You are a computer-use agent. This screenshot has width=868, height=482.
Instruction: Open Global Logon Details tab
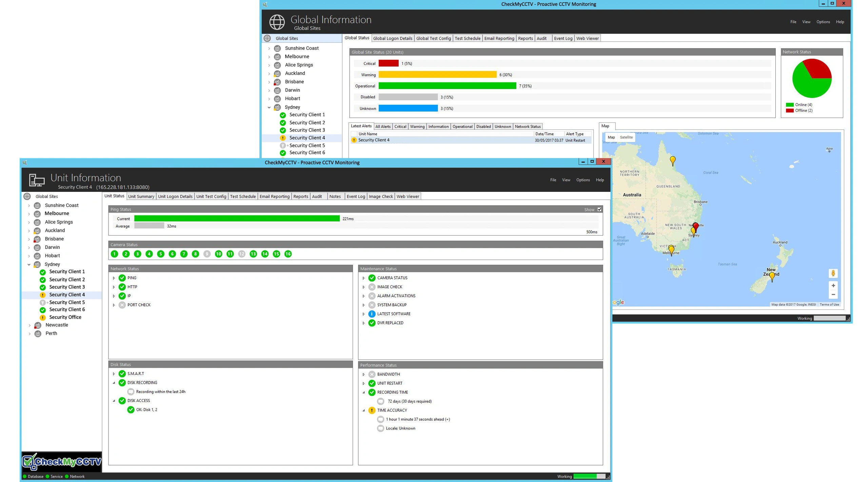coord(393,38)
